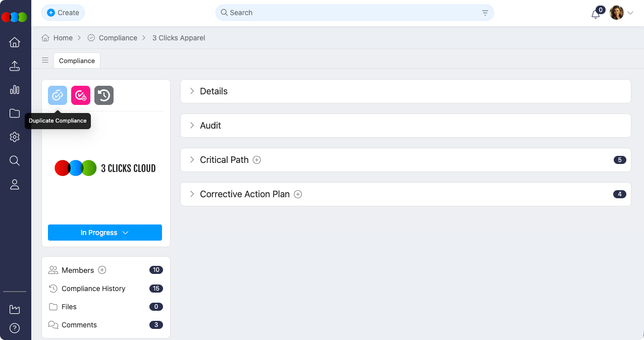Click the upload icon in the sidebar

(15, 66)
